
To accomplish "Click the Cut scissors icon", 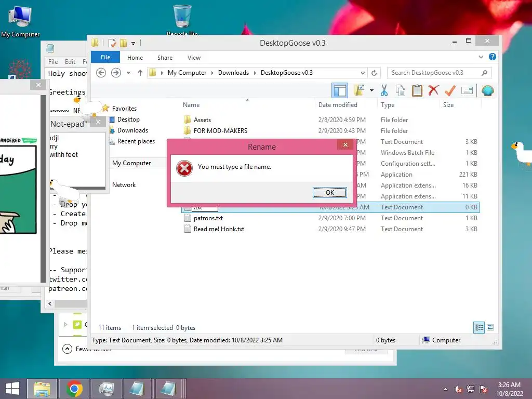I will 384,90.
